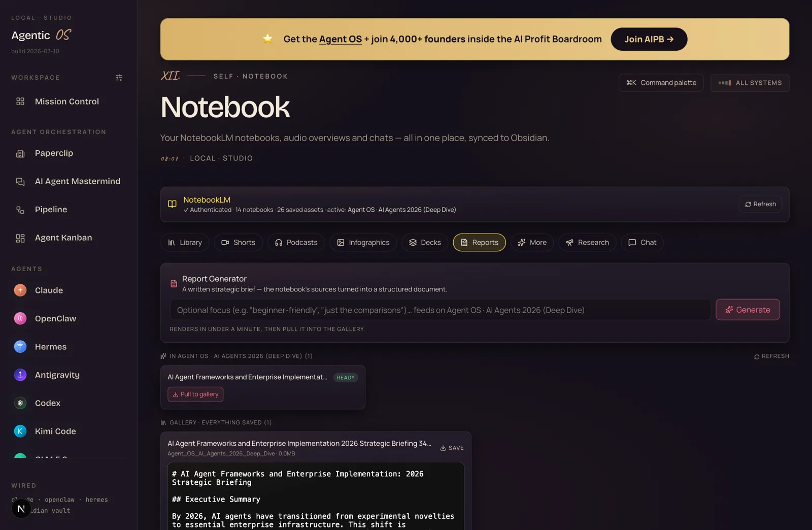812x530 pixels.
Task: Switch to the Decks tab
Action: click(425, 243)
